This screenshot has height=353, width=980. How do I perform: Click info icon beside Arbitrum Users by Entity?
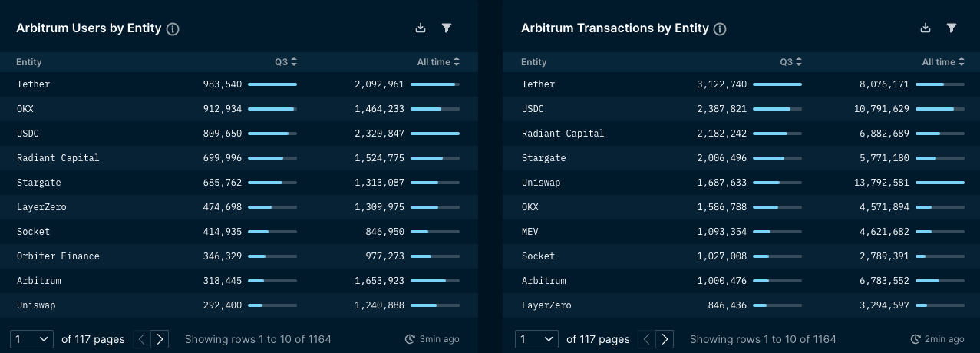pos(173,29)
